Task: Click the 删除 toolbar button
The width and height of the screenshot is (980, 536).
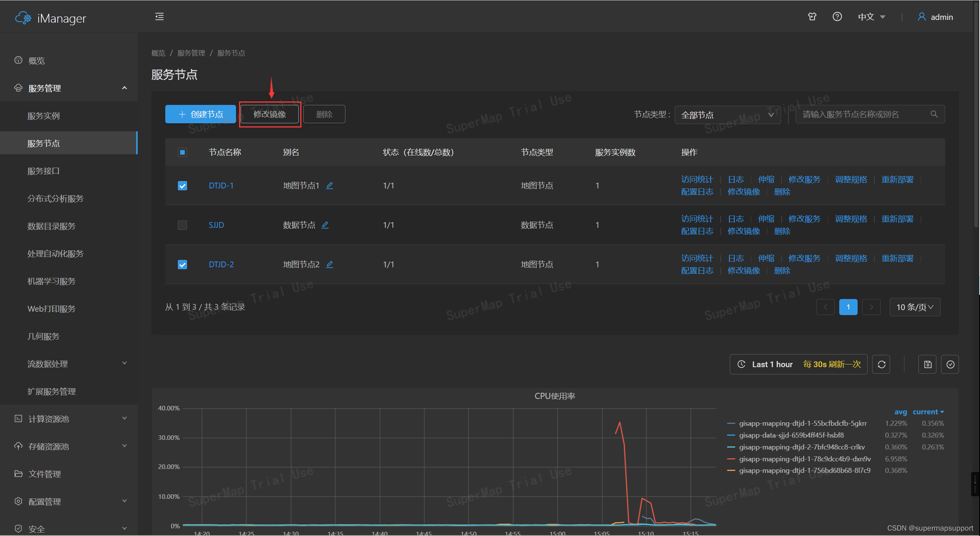Action: coord(324,114)
